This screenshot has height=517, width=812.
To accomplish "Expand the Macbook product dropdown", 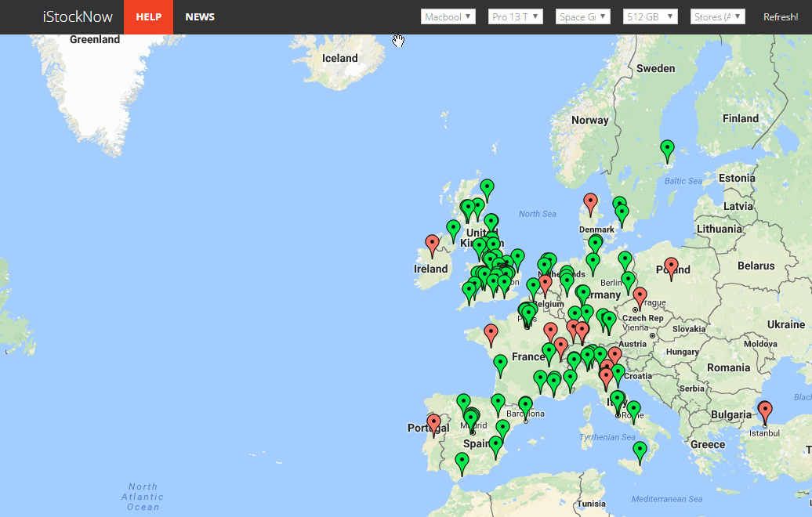I will click(448, 16).
